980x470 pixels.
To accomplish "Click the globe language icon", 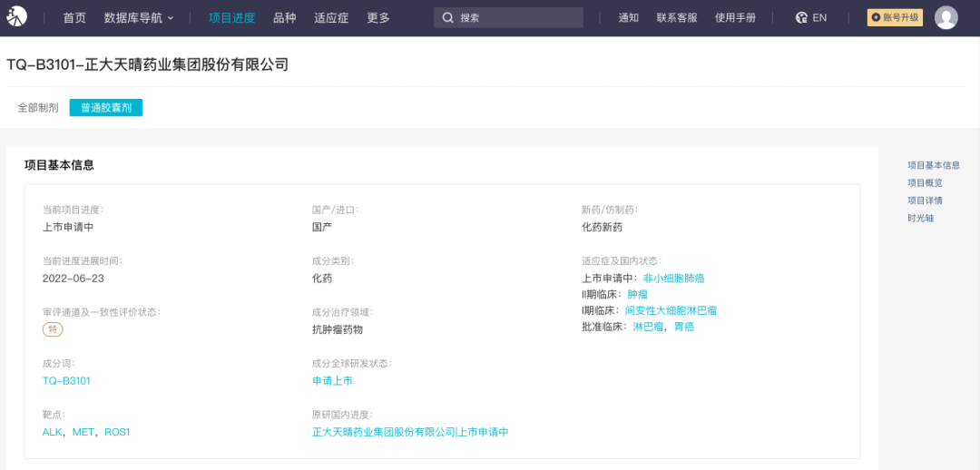I will click(801, 18).
